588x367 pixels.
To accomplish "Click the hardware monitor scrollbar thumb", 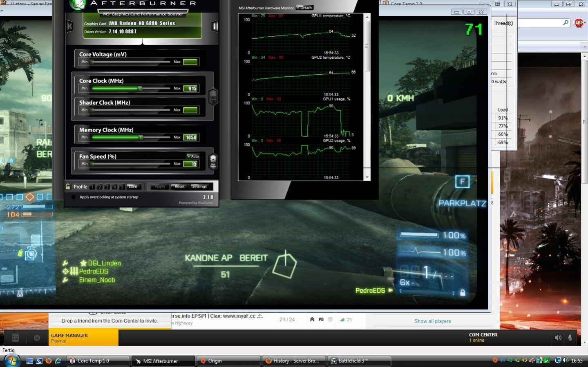I will [367, 46].
